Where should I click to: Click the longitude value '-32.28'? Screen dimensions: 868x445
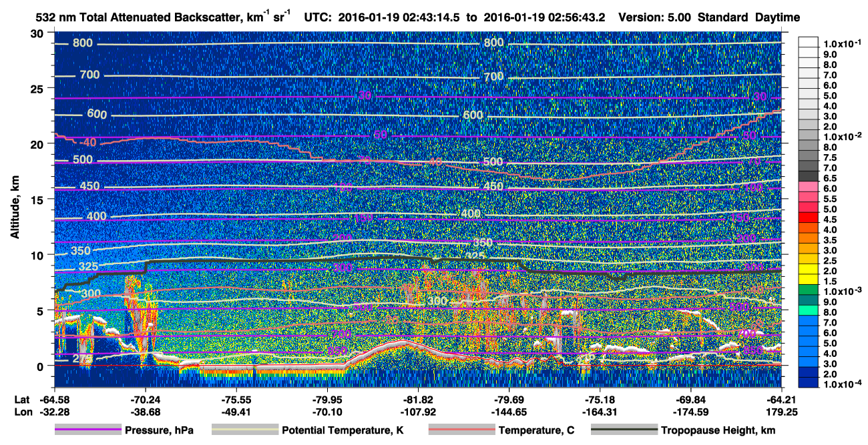(x=54, y=412)
